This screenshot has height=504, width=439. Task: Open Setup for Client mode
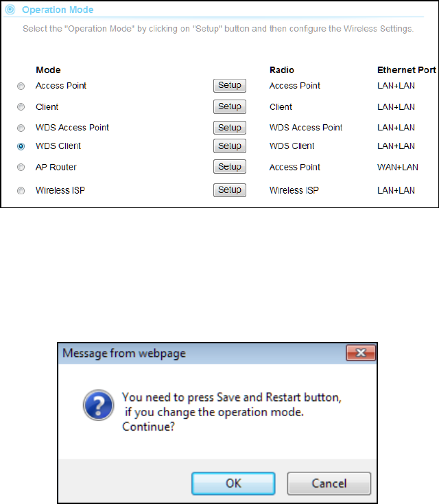(x=230, y=106)
